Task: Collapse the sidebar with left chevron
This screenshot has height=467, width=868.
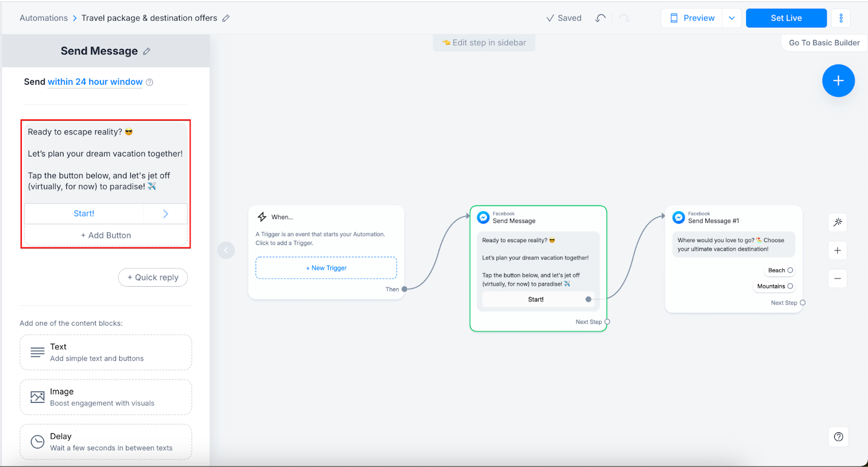Action: [x=226, y=250]
